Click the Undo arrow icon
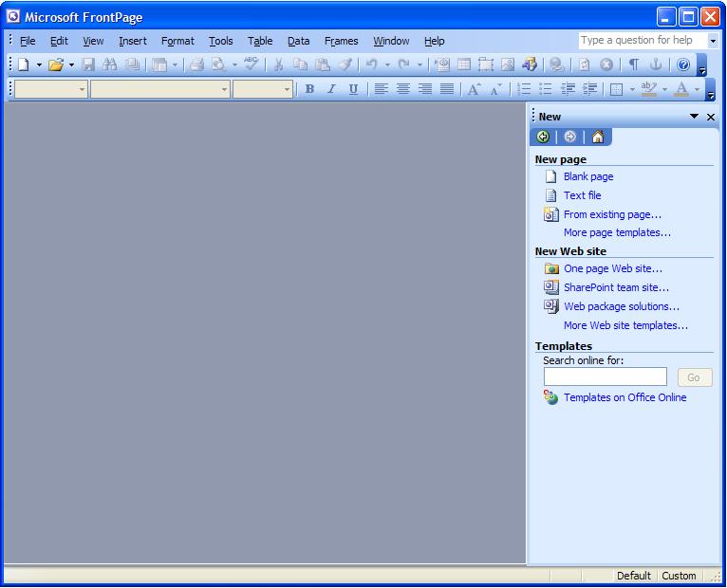 [371, 64]
